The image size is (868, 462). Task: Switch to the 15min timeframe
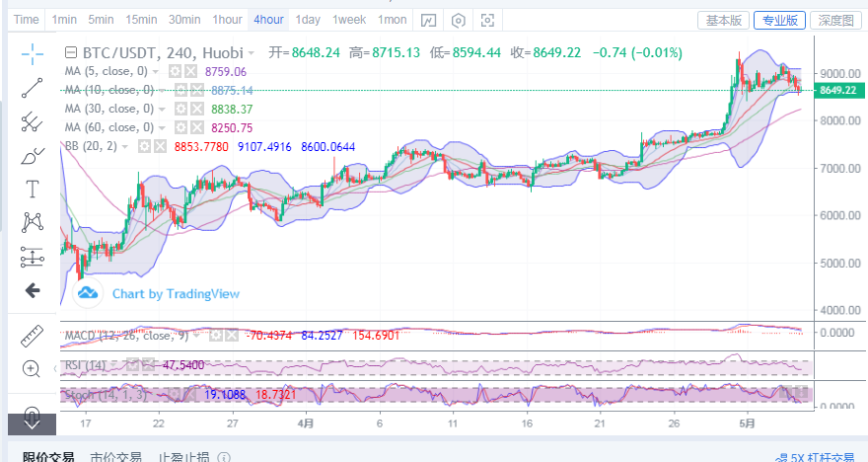click(x=141, y=20)
